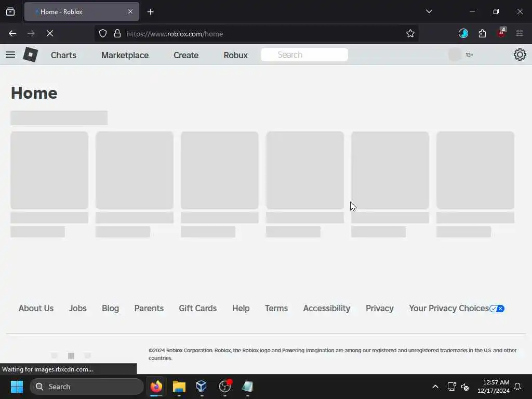Open the About Us footer link
The height and width of the screenshot is (399, 532).
click(36, 308)
